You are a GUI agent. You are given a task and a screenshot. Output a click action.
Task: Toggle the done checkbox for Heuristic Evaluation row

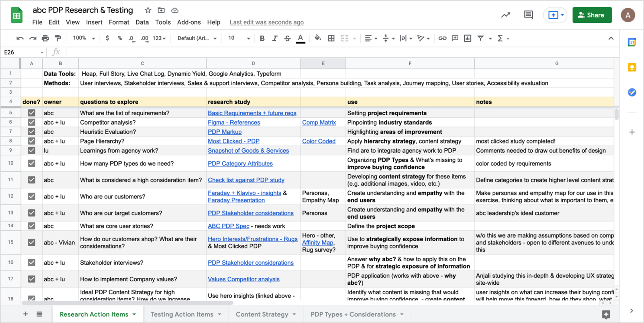pyautogui.click(x=32, y=132)
